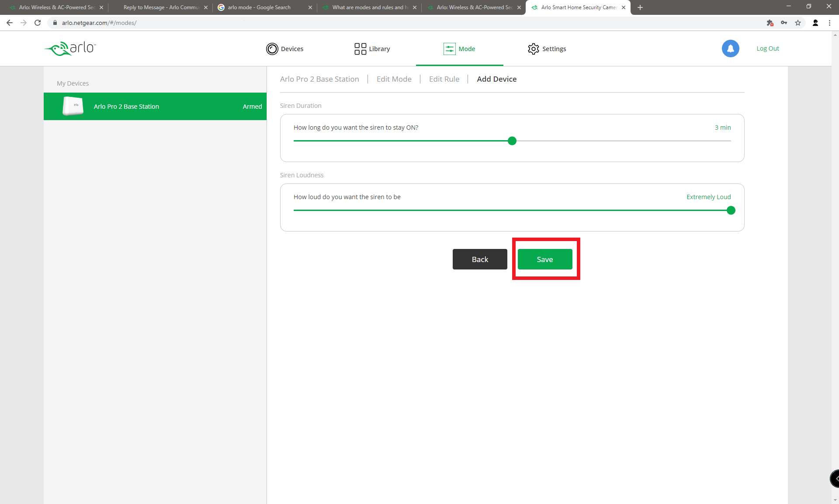This screenshot has height=504, width=839.
Task: Click the address bar URL
Action: (x=99, y=23)
